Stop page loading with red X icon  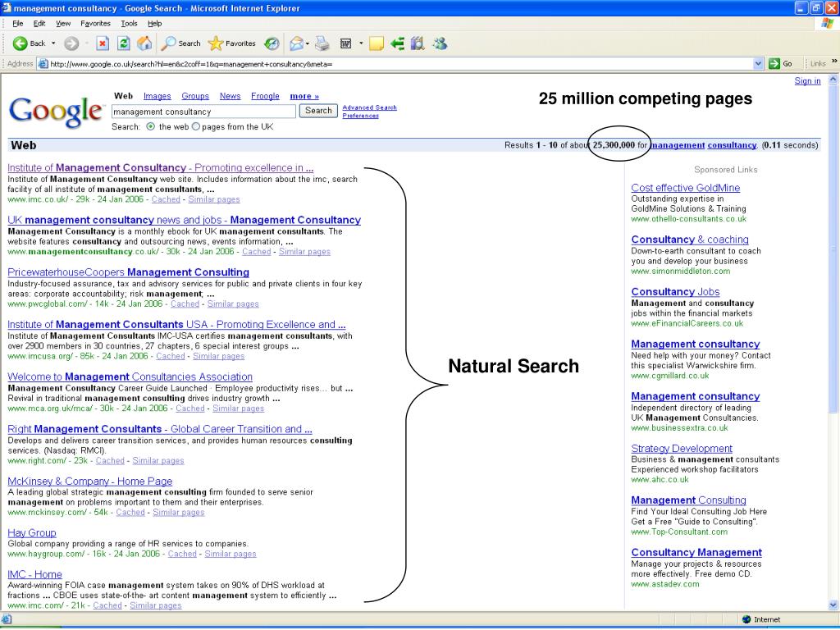pos(103,43)
